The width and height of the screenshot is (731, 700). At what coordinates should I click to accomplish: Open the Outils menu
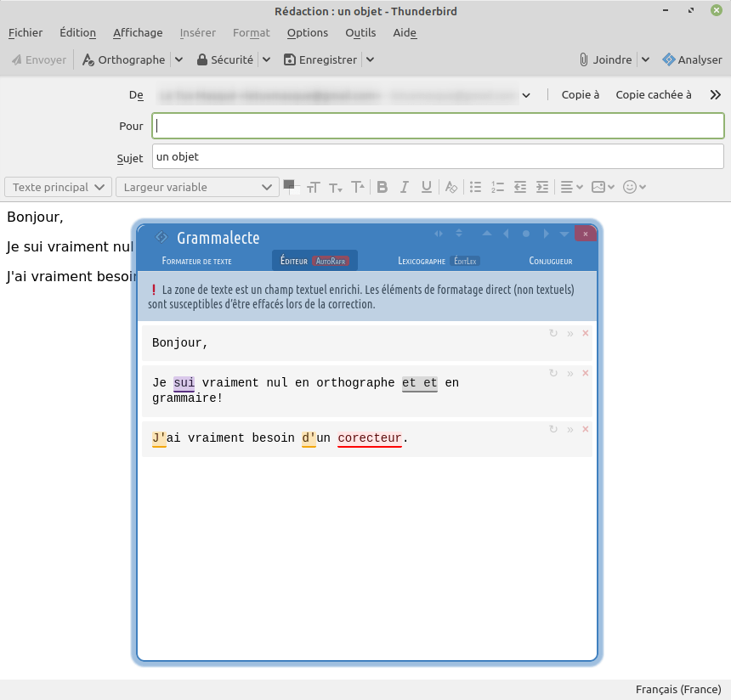360,32
